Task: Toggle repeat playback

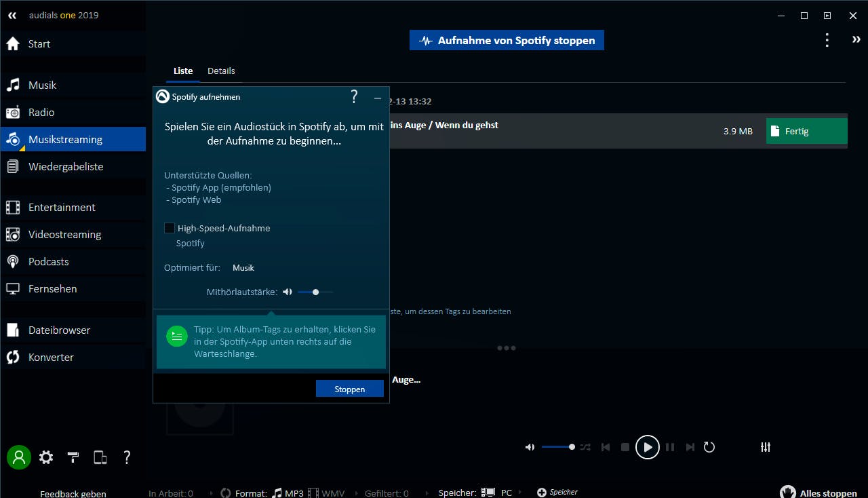Action: [709, 447]
